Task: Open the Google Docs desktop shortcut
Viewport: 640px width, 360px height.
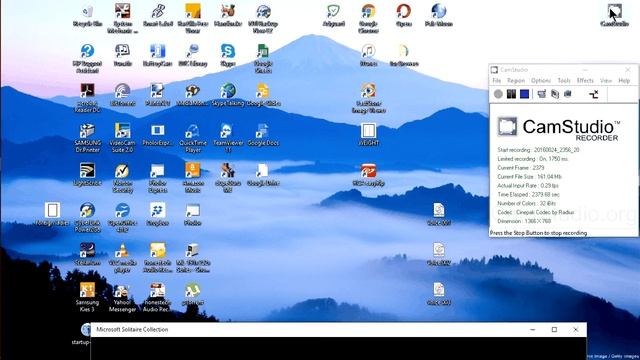Action: [x=263, y=135]
